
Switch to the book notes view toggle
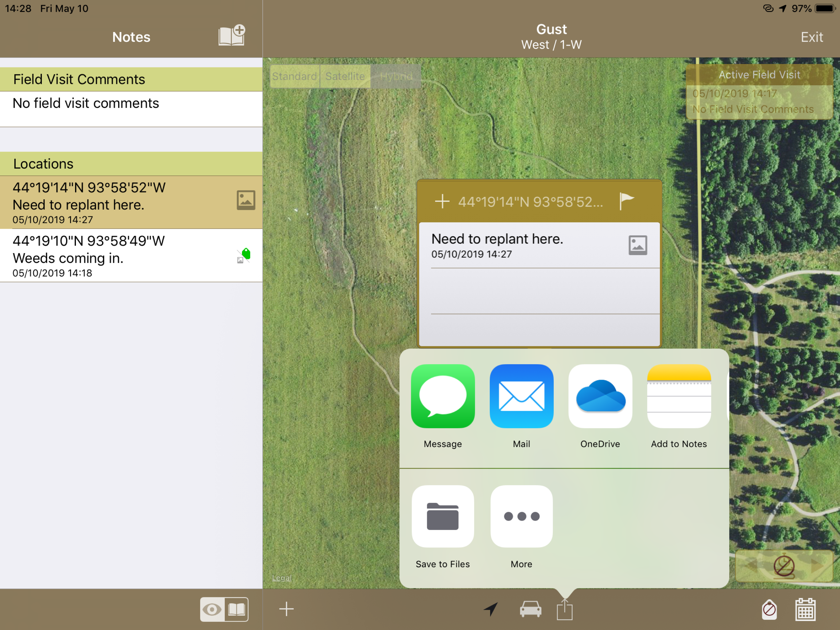236,609
